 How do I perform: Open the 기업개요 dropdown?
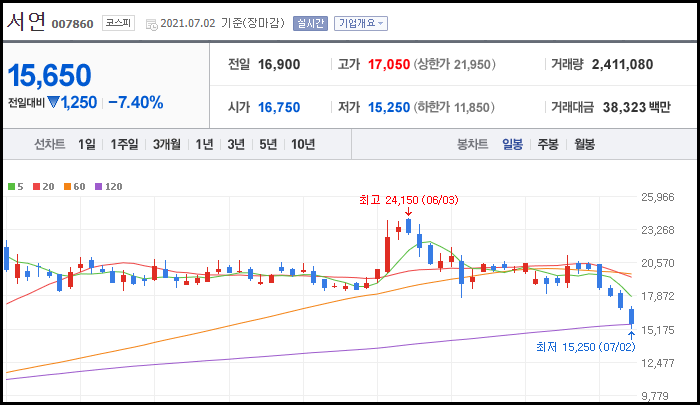click(361, 23)
